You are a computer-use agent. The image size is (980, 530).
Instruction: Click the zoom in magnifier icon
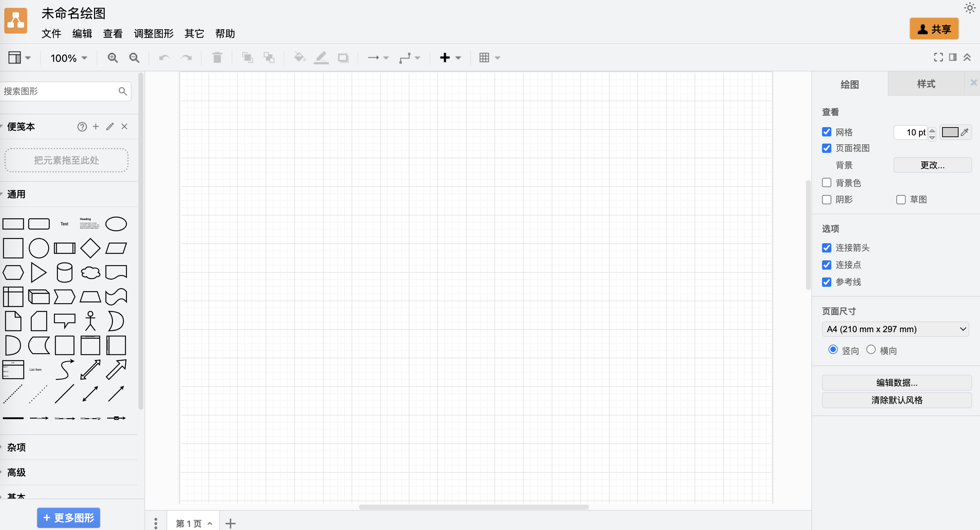pos(113,58)
